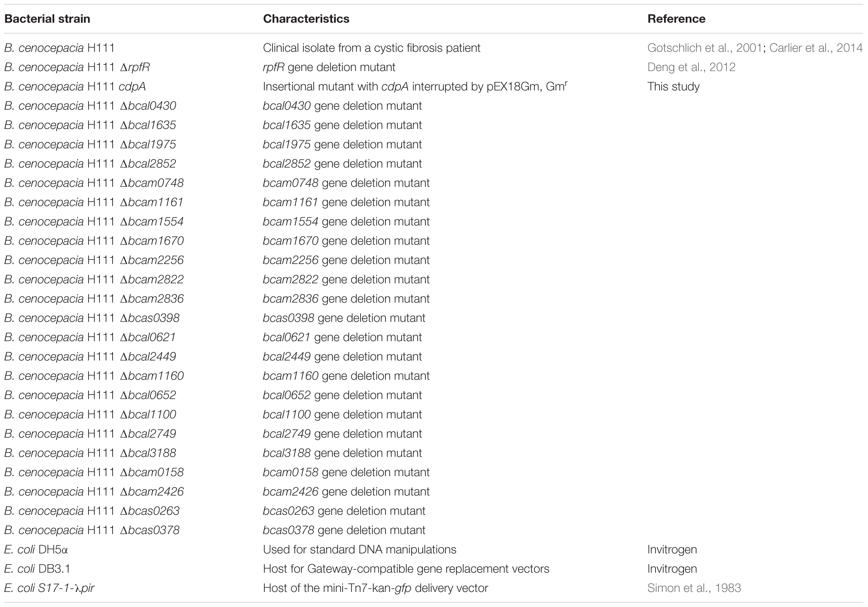This screenshot has width=868, height=607.
Task: Open the Carlier et al., 2014 reference
Action: (816, 48)
